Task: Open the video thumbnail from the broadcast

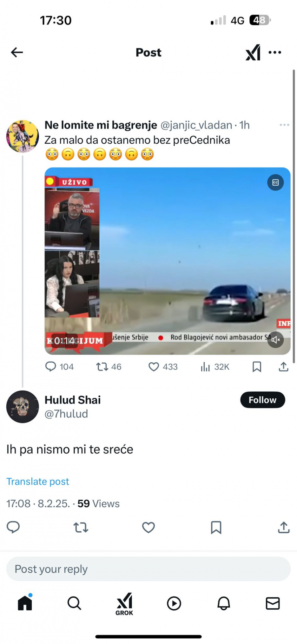Action: pyautogui.click(x=168, y=261)
